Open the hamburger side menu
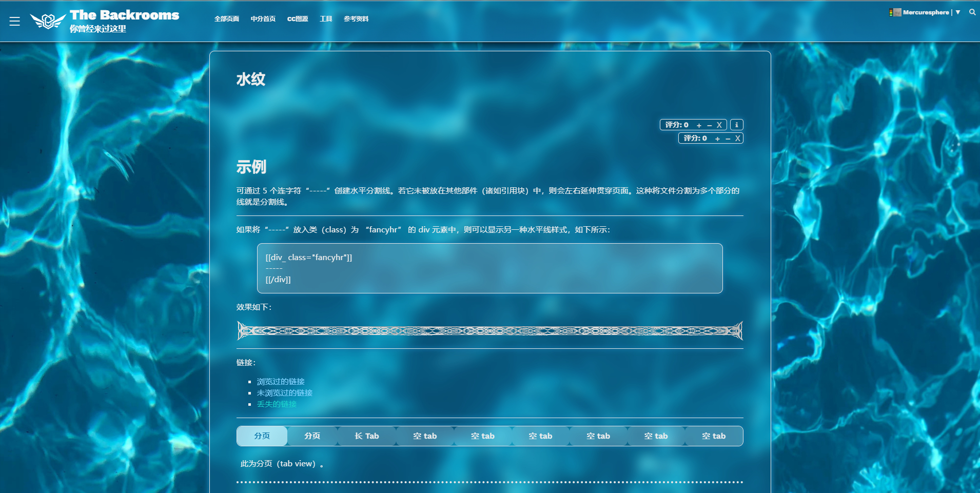Viewport: 980px width, 493px height. [14, 21]
